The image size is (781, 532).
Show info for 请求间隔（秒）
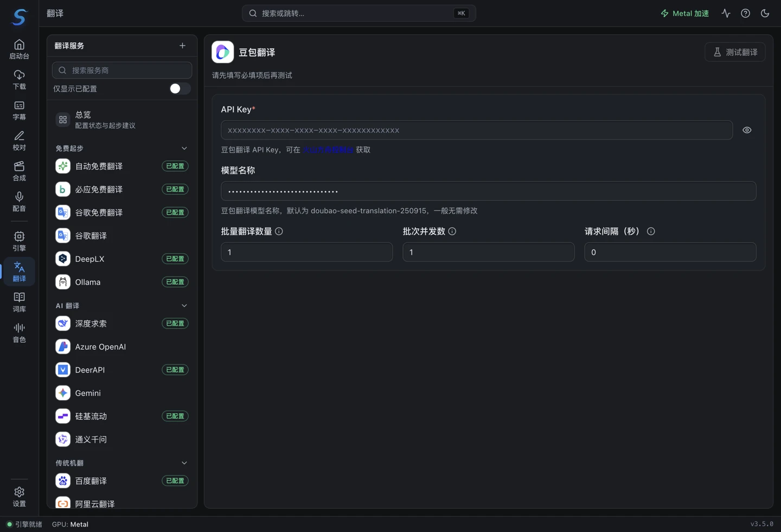coord(651,231)
